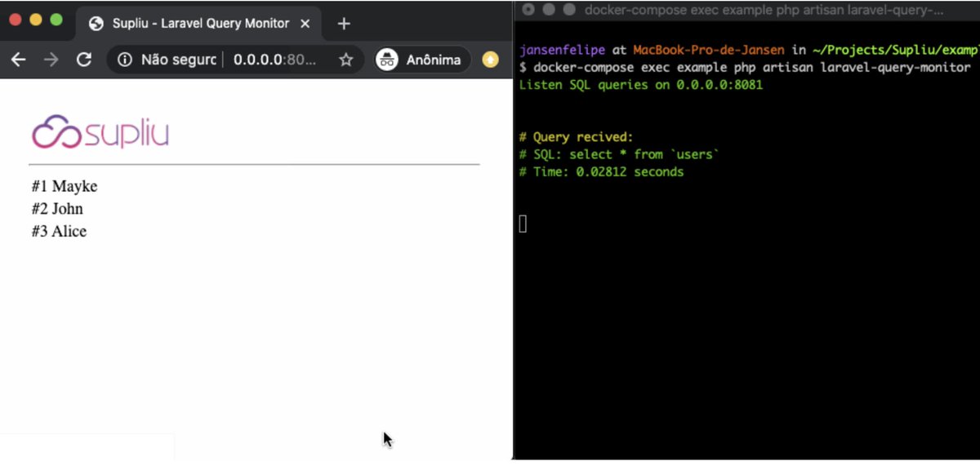This screenshot has width=980, height=466.
Task: Click the terminal cursor block
Action: click(x=523, y=224)
